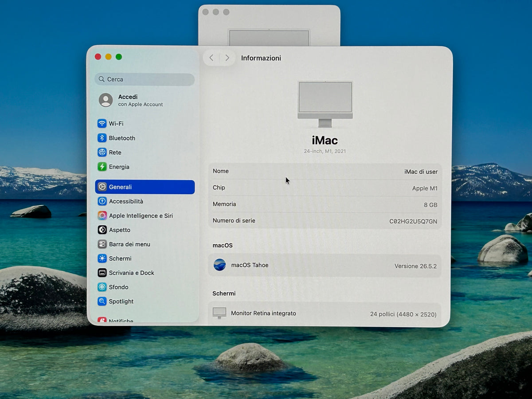Open the Barra dei menu icon
Image resolution: width=532 pixels, height=399 pixels.
(102, 244)
